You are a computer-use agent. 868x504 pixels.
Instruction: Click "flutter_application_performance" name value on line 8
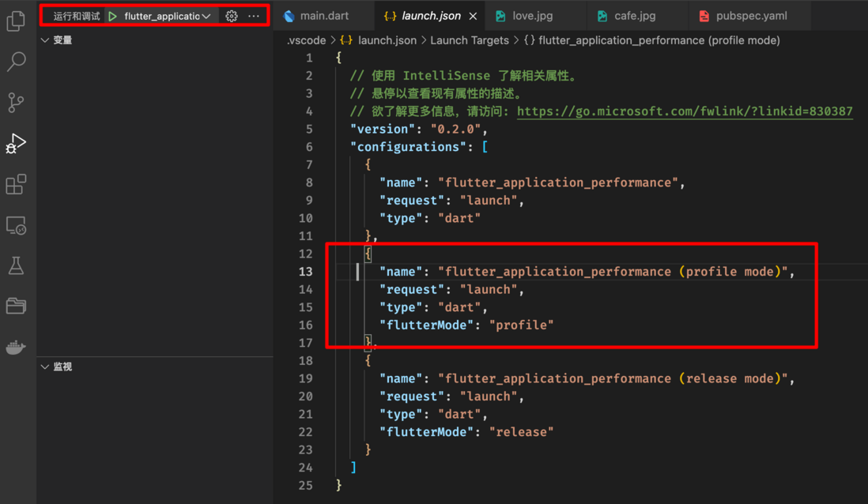[x=558, y=182]
